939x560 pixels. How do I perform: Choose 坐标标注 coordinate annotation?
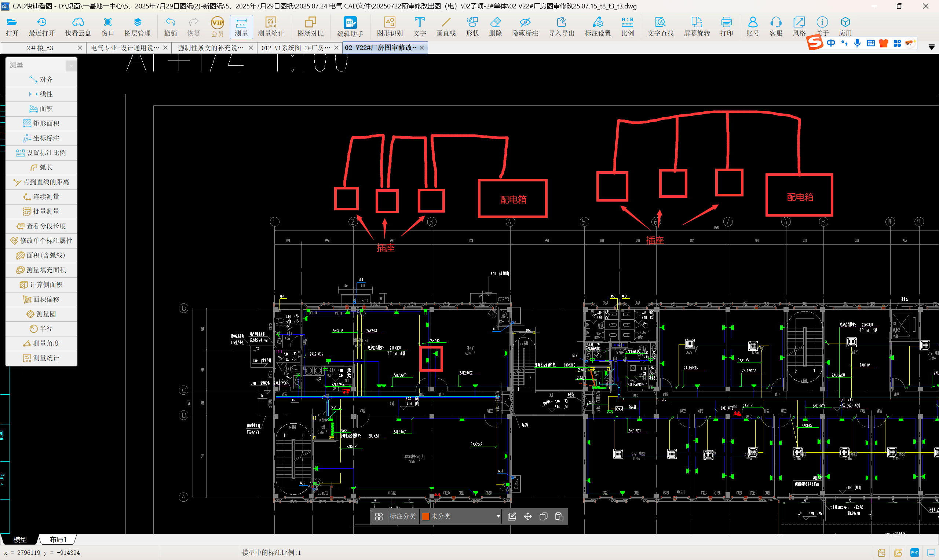41,138
